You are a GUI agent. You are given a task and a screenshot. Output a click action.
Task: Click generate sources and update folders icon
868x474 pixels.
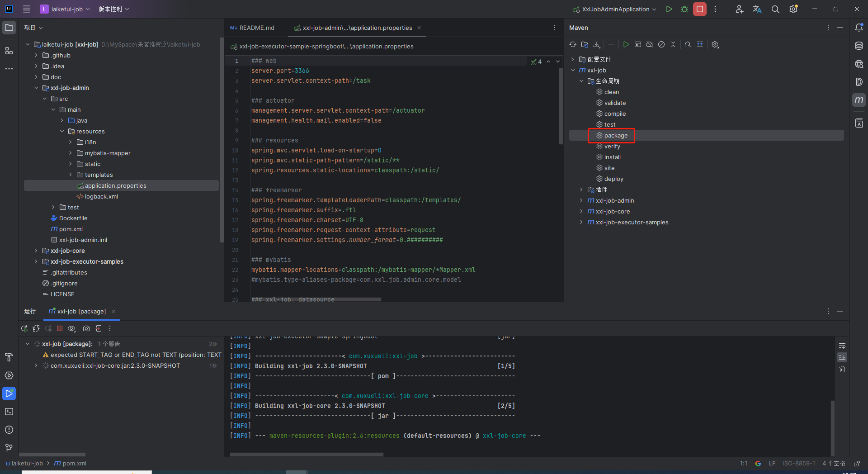[x=585, y=44]
